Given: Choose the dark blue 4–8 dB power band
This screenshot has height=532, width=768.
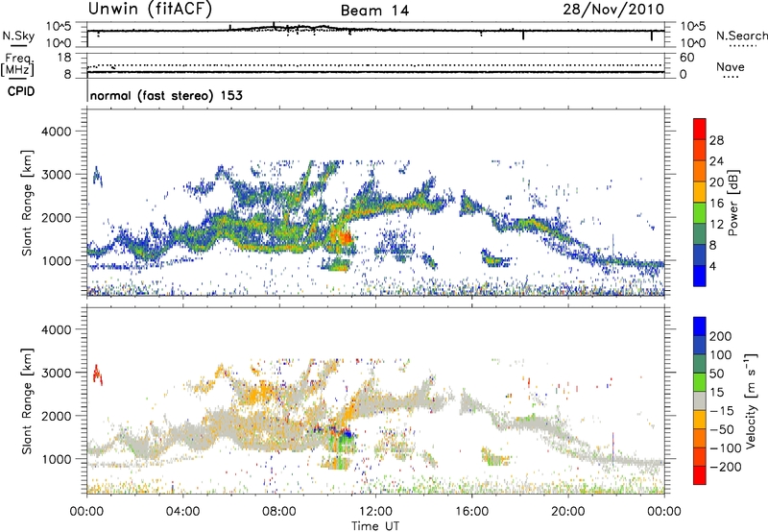Looking at the screenshot, I should (700, 255).
